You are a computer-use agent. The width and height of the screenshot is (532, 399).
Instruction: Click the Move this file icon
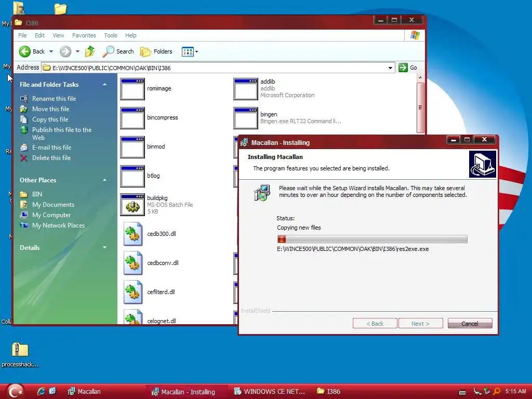pos(24,109)
